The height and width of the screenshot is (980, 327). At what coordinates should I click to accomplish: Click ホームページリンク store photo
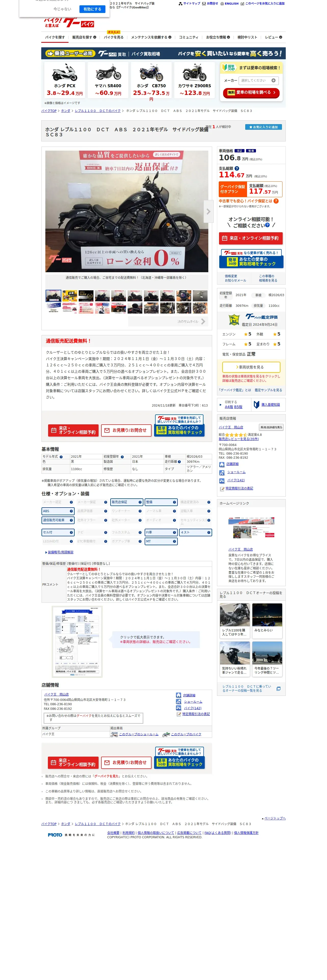coord(251,527)
